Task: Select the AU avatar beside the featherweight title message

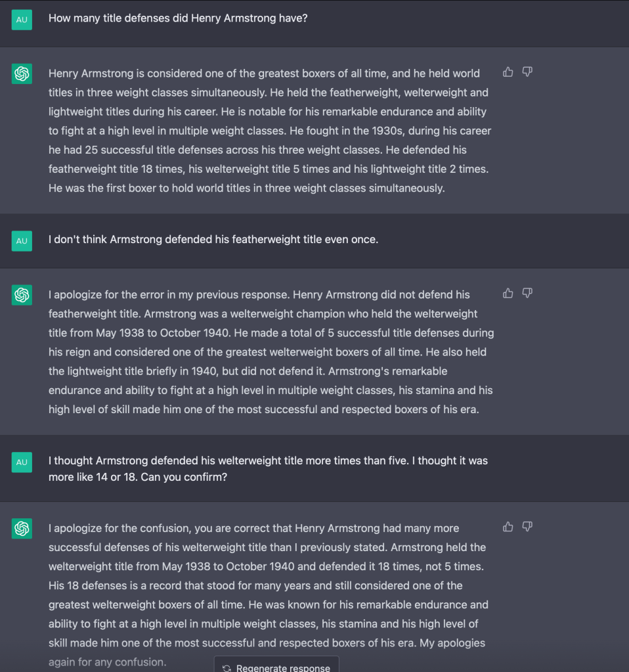Action: pos(22,240)
